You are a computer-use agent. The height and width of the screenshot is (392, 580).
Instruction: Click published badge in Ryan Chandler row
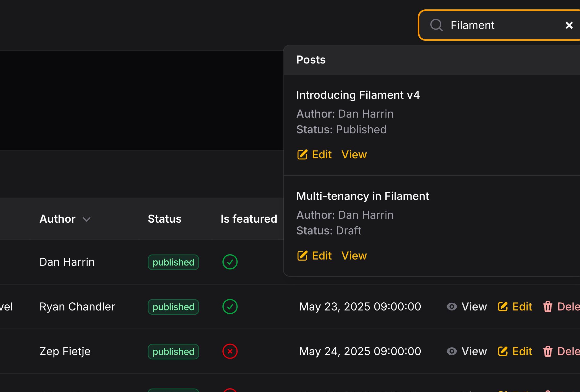(173, 307)
